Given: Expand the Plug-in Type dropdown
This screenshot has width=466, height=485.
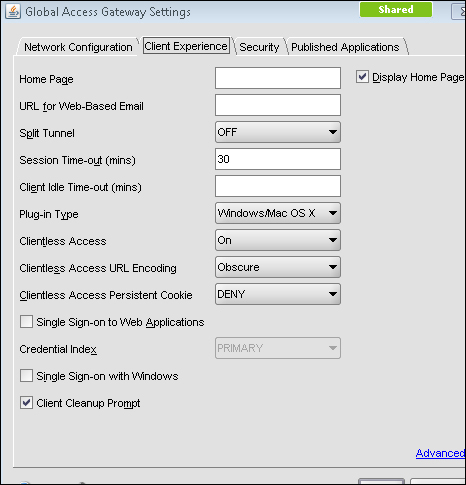Looking at the screenshot, I should point(278,213).
